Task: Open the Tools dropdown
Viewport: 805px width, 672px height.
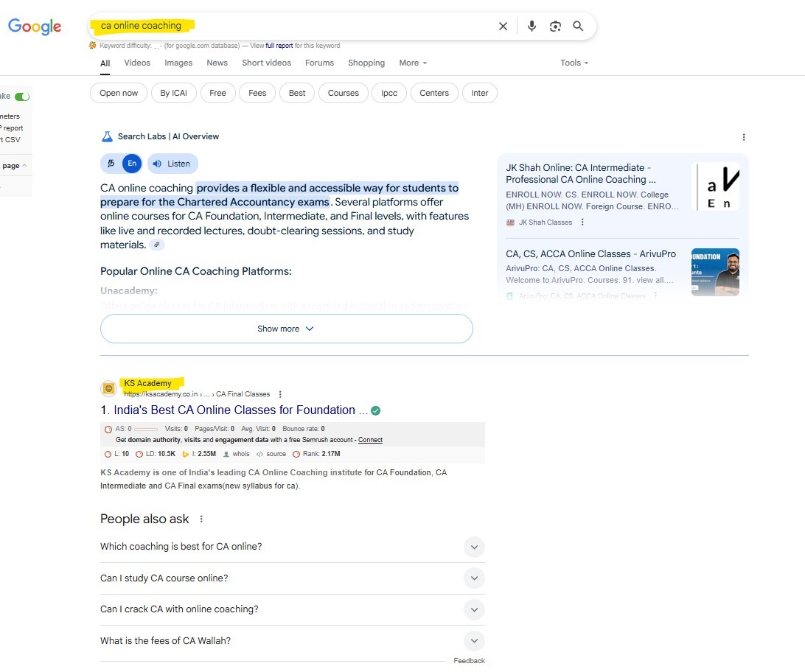Action: click(x=574, y=63)
